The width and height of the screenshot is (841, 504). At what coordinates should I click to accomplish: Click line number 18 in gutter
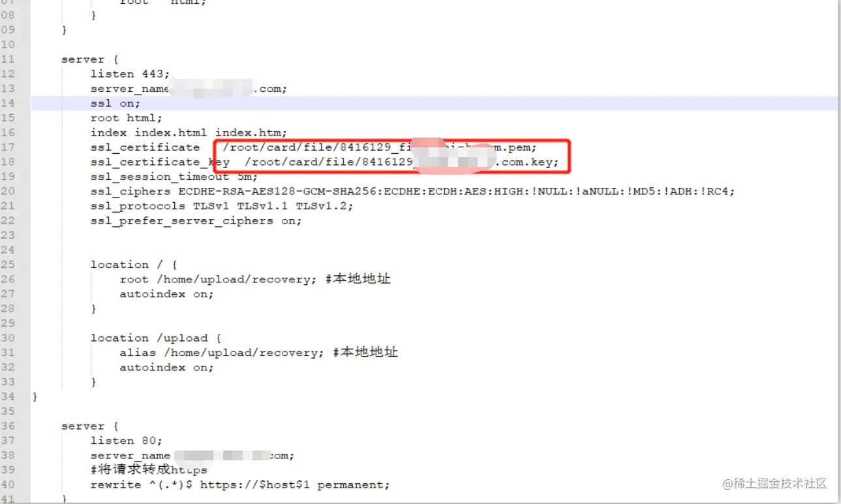click(x=8, y=162)
